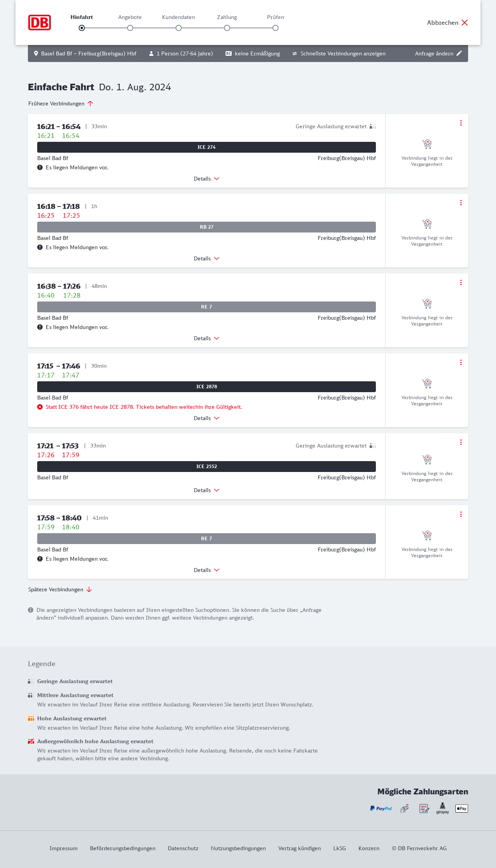
Task: Click the DB logo
Action: click(40, 22)
